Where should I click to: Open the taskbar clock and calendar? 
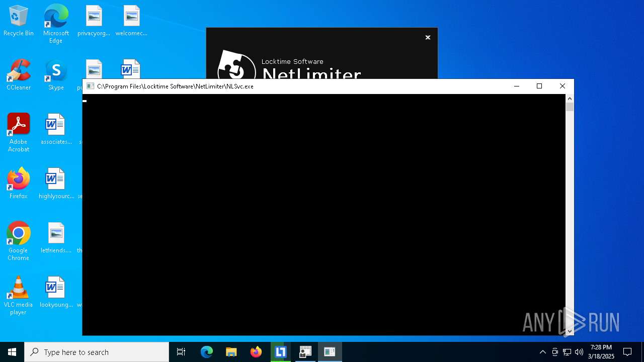tap(601, 352)
